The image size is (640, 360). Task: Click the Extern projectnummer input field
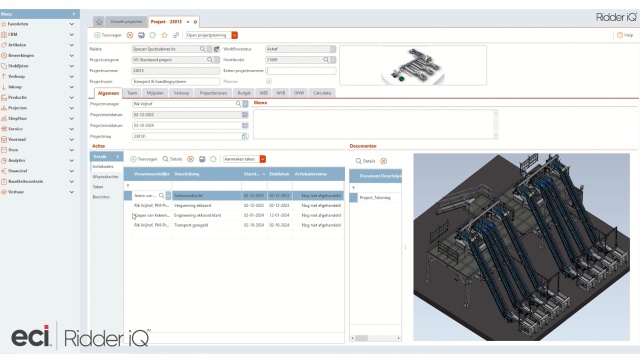pos(301,71)
